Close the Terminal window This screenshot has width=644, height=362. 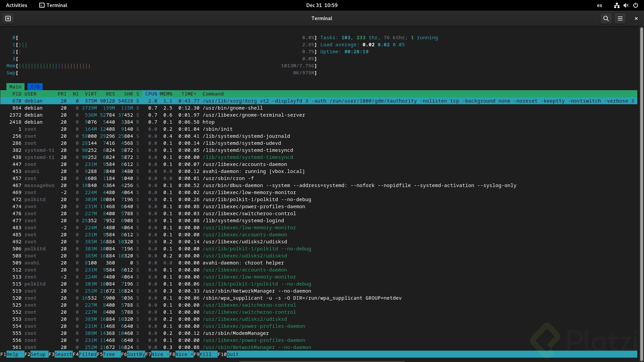[x=636, y=18]
